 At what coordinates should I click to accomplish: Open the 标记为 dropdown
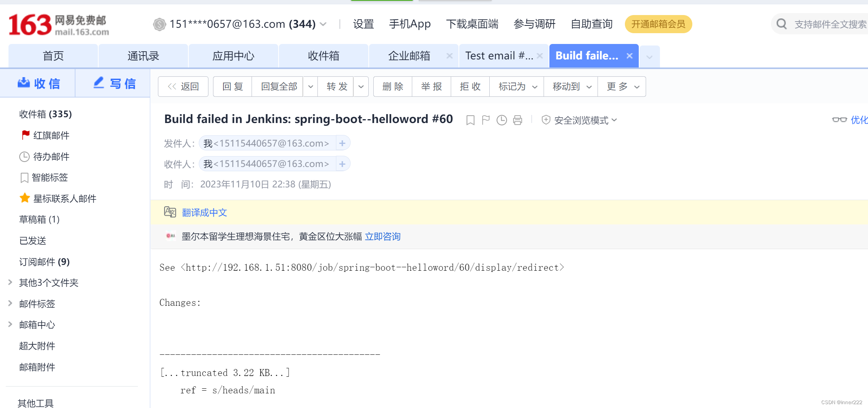tap(517, 86)
